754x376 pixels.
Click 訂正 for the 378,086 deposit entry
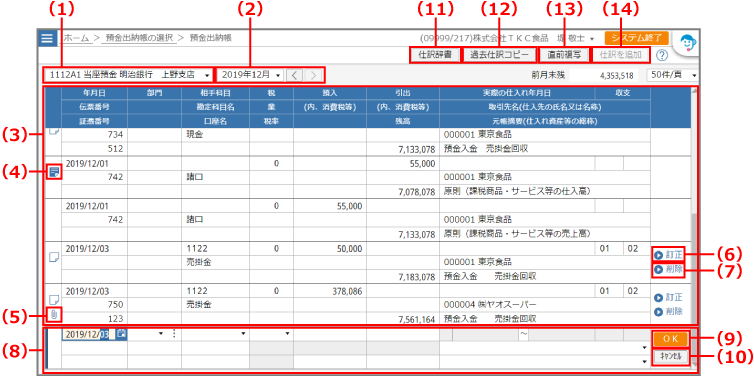pos(668,297)
